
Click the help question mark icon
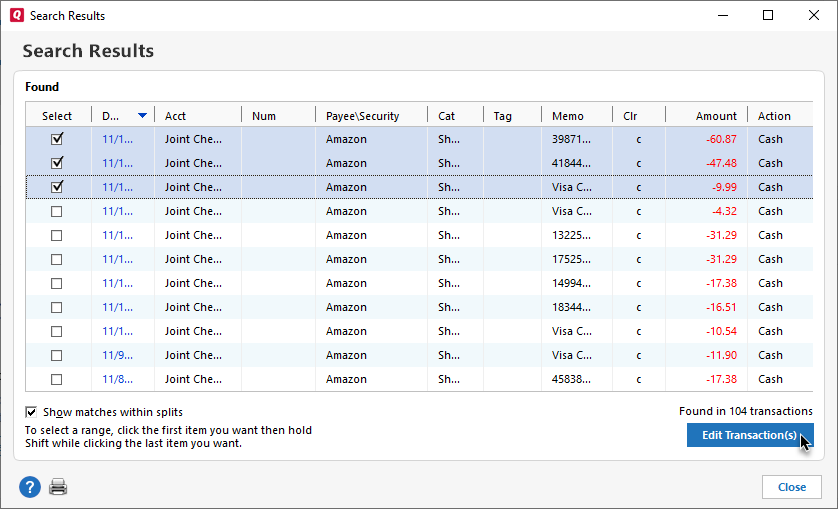pos(29,487)
